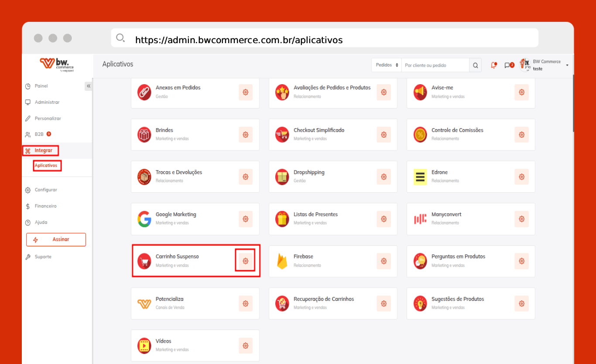The width and height of the screenshot is (596, 364).
Task: Open settings gear for Manyconvert
Action: [521, 219]
